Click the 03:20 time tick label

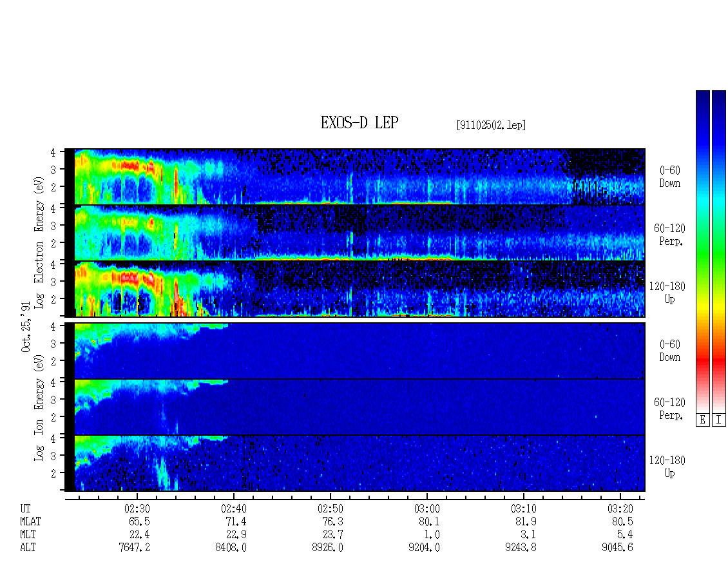620,509
